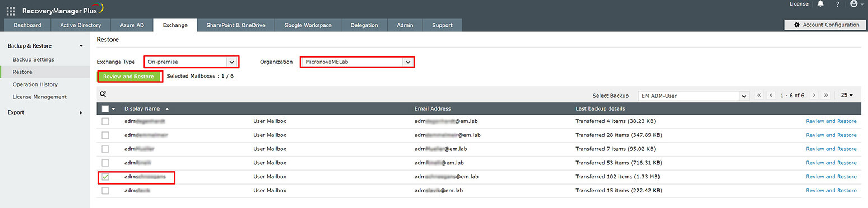Go to first page of results

click(x=759, y=96)
